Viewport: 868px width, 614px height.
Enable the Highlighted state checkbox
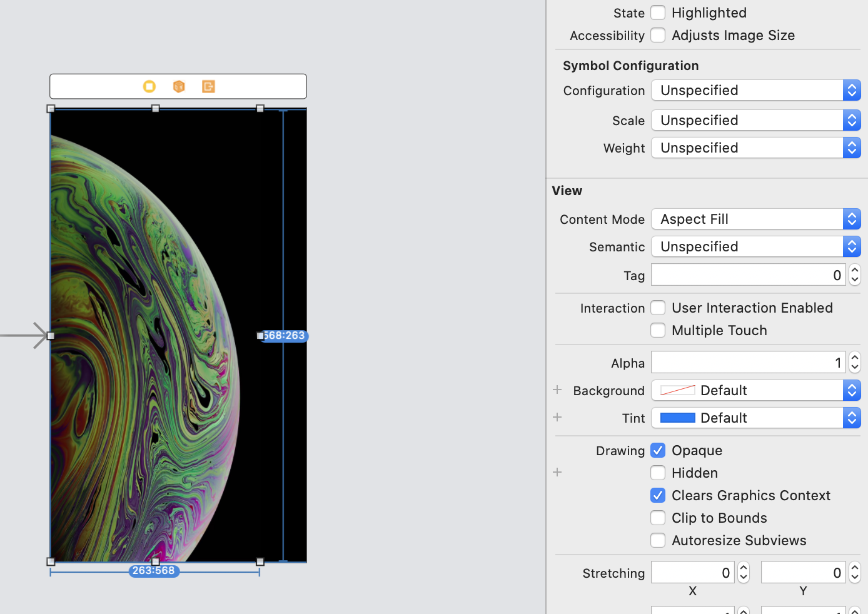click(658, 13)
